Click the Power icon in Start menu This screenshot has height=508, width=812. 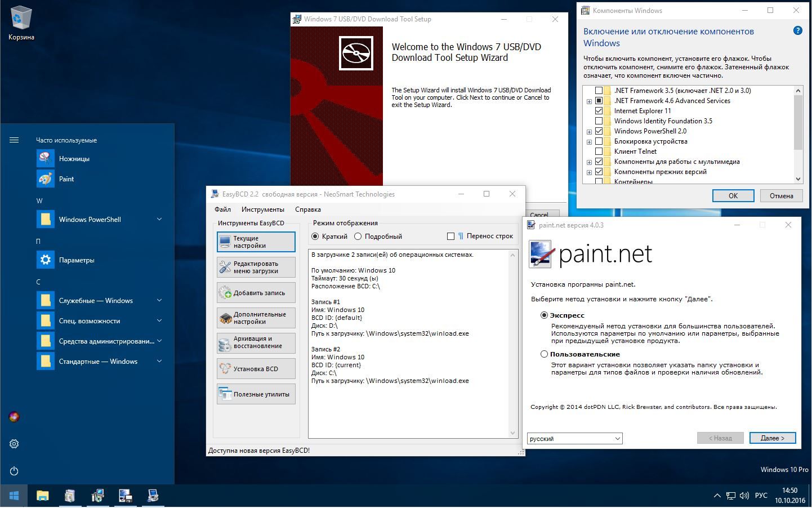click(x=14, y=471)
